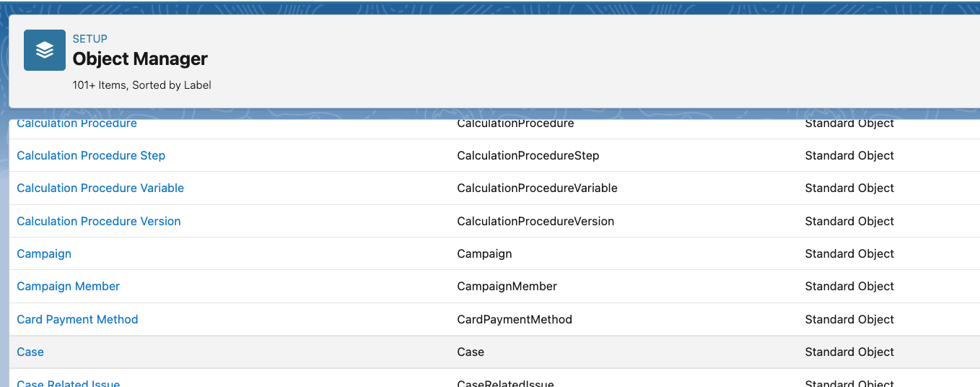Open the Case Related Issue object
The width and height of the screenshot is (980, 387).
click(68, 383)
